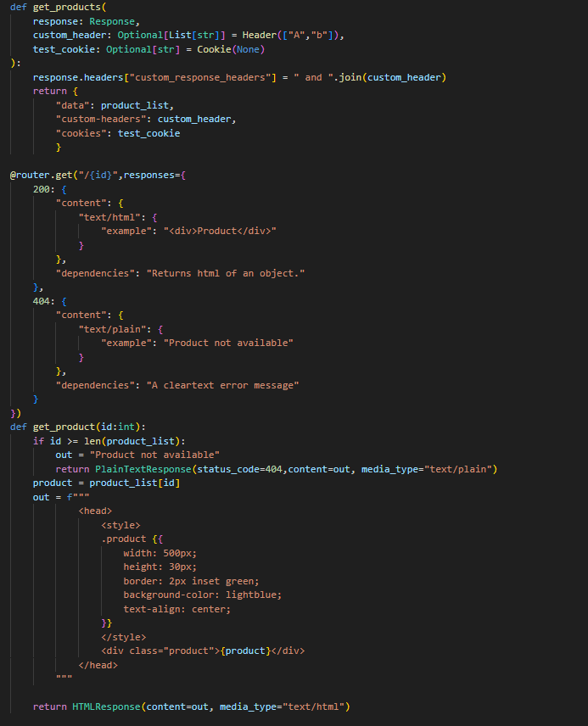The image size is (588, 726).
Task: Click the len(product_list) call
Action: coord(132,441)
